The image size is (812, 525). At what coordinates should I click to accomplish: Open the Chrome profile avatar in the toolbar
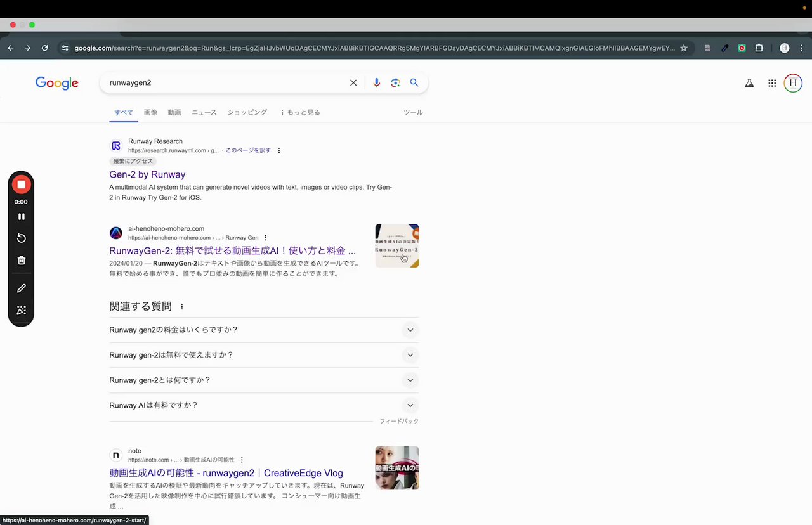point(785,48)
